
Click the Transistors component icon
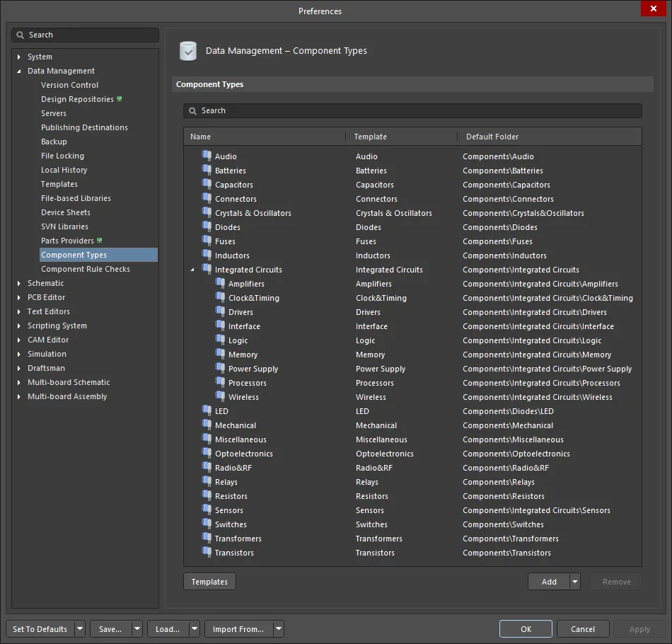(207, 552)
